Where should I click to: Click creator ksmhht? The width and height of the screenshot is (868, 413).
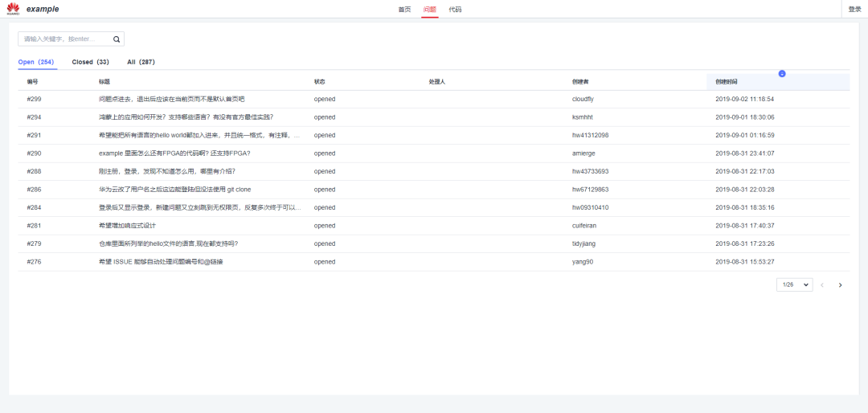coord(583,117)
